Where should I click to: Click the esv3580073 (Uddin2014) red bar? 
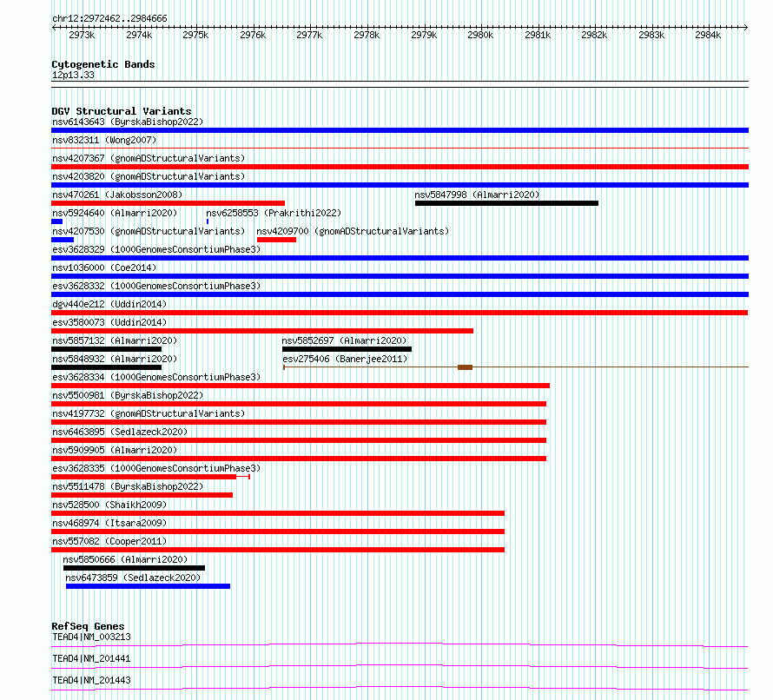(x=262, y=331)
